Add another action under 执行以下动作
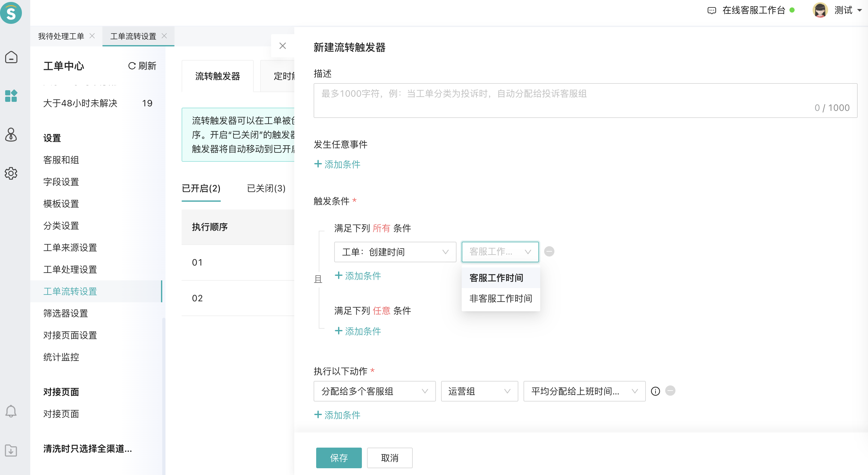 [337, 415]
